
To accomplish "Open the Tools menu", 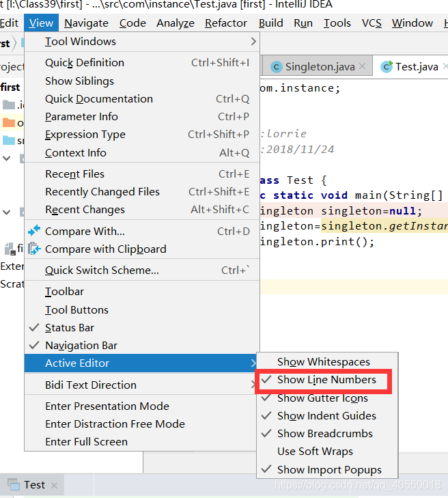I will 337,23.
